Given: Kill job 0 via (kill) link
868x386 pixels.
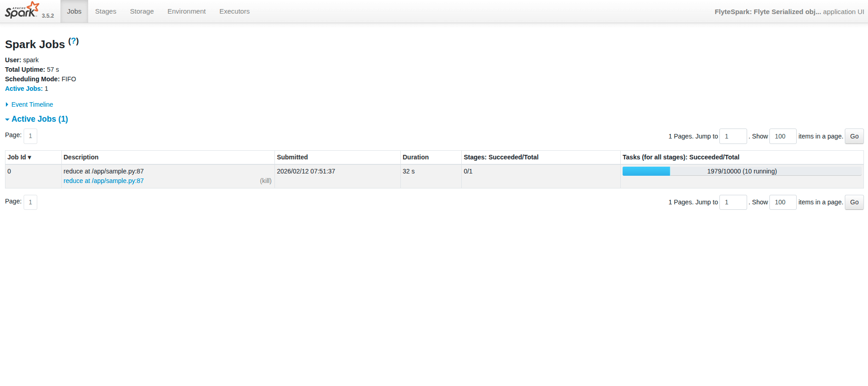Looking at the screenshot, I should point(266,181).
